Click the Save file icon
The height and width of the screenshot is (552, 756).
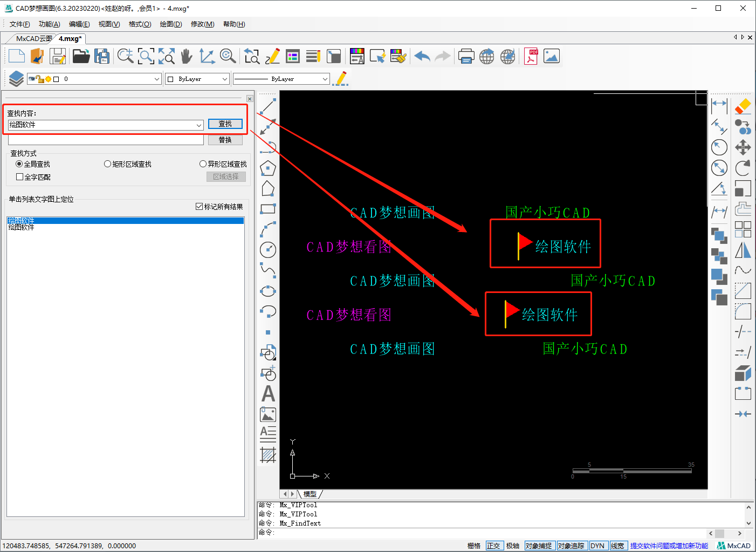click(x=58, y=56)
